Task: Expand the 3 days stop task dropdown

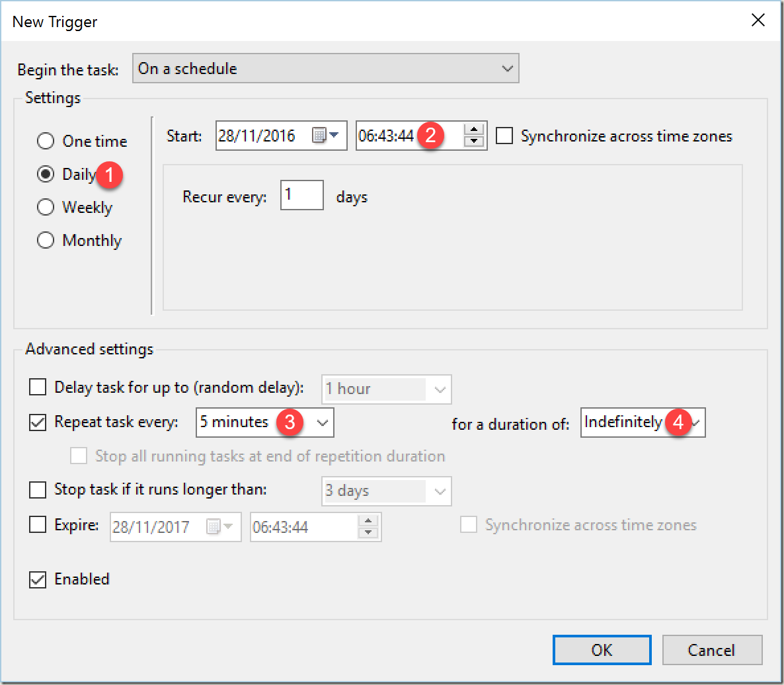Action: point(387,491)
